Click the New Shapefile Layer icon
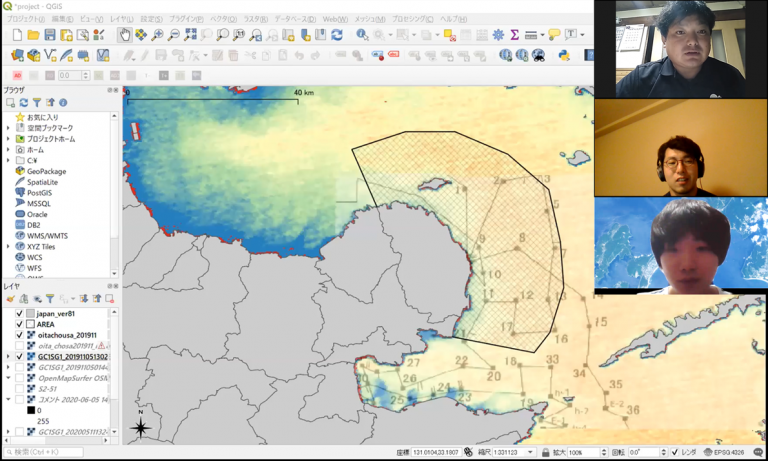 click(x=50, y=55)
